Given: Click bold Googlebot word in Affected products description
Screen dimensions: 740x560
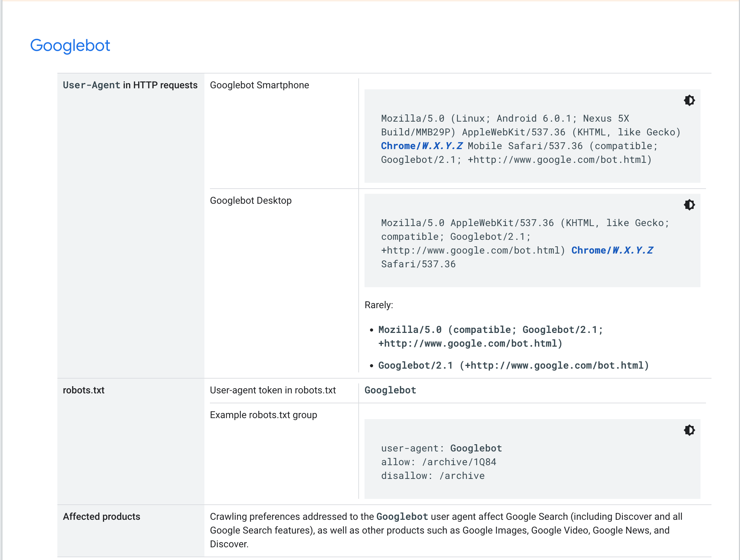Looking at the screenshot, I should coord(402,517).
